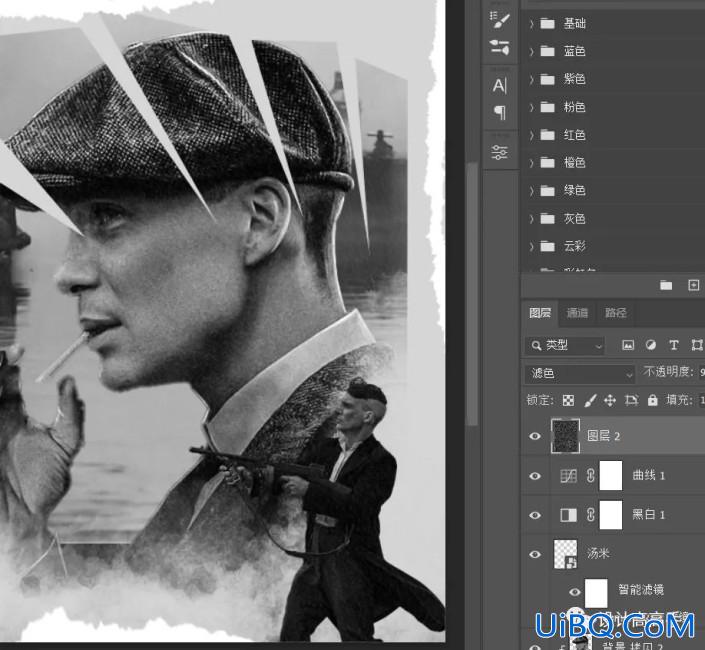Click folder icon of 基础 swatch group
Image resolution: width=705 pixels, height=650 pixels.
coord(547,23)
